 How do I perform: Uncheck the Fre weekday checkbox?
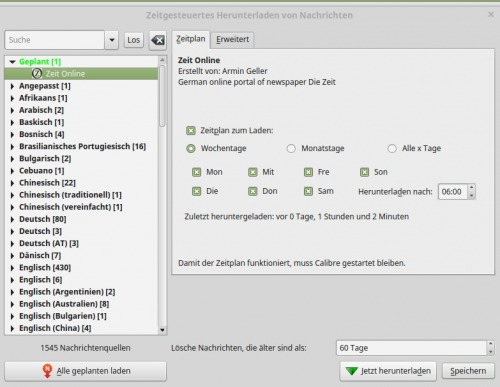point(308,172)
